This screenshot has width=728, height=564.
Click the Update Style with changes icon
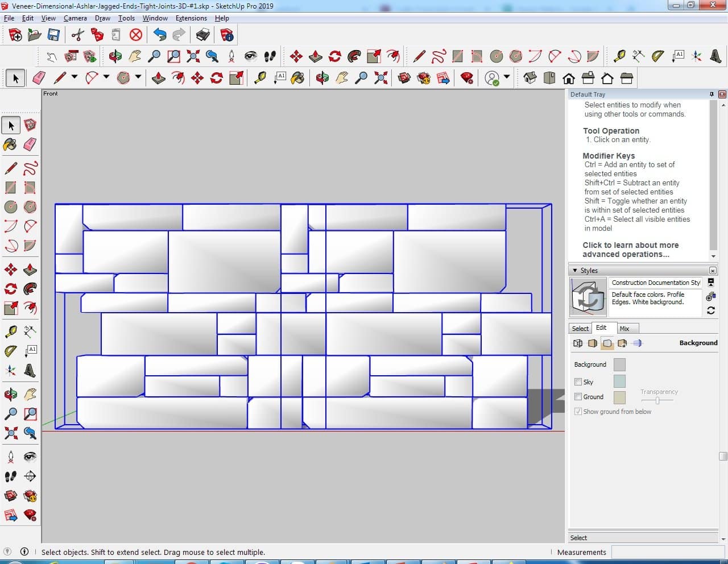point(710,310)
